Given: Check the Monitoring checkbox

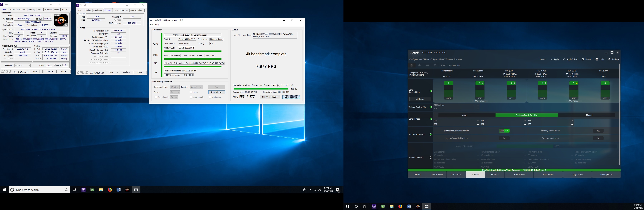Looking at the screenshot, I should [x=210, y=97].
